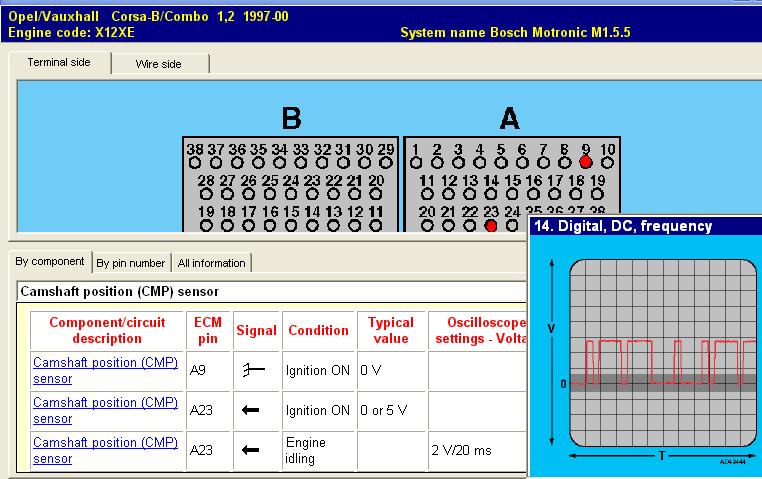Click pin 1 on connector A
The height and width of the screenshot is (479, 762).
416,163
